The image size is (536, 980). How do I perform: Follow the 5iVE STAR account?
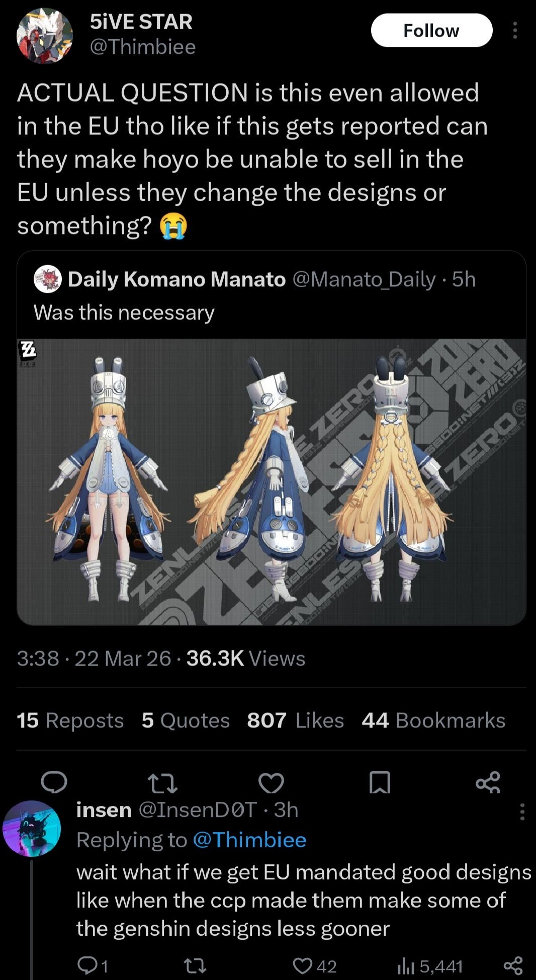point(431,31)
